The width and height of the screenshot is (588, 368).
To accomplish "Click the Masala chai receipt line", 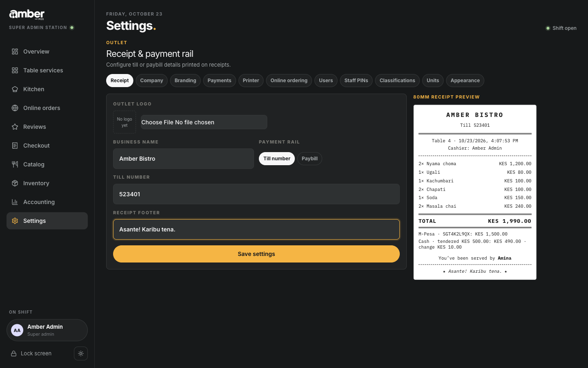I will coord(475,206).
